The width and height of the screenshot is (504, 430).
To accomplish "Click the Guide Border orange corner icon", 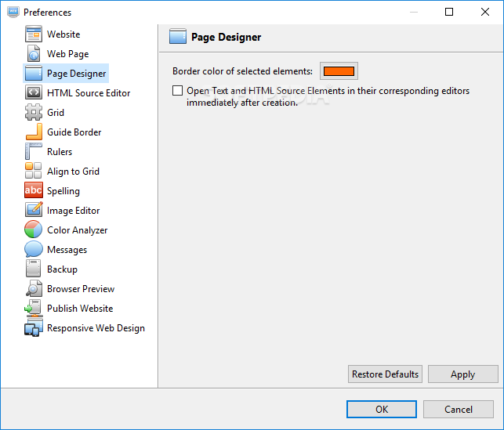I will (34, 132).
